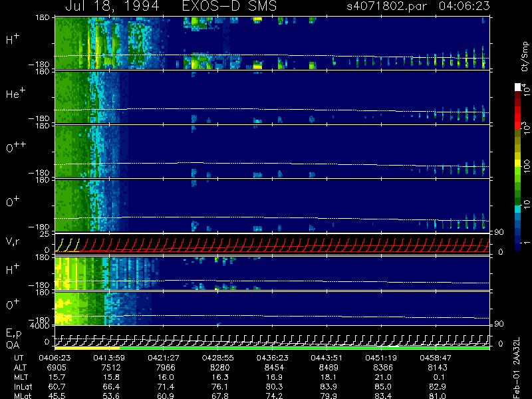Click altitude value "8280"
The height and width of the screenshot is (399, 532).
(x=220, y=368)
